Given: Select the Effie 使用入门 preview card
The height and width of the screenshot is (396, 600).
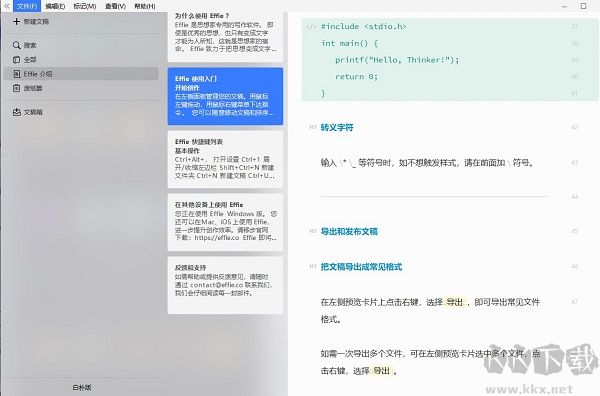Looking at the screenshot, I should (225, 96).
